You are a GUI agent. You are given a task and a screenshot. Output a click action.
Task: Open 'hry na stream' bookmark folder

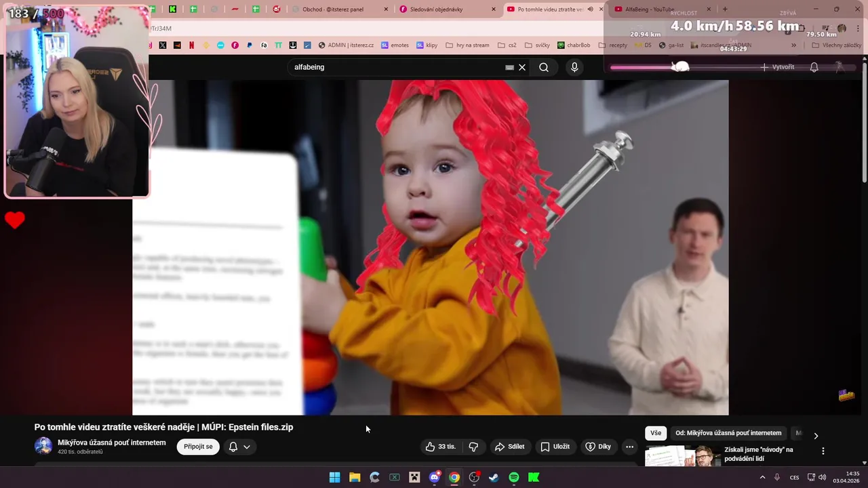[467, 45]
